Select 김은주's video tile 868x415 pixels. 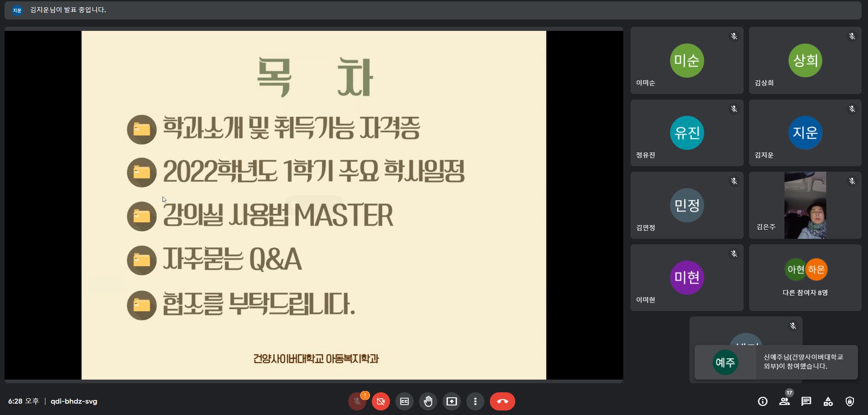[x=805, y=205]
